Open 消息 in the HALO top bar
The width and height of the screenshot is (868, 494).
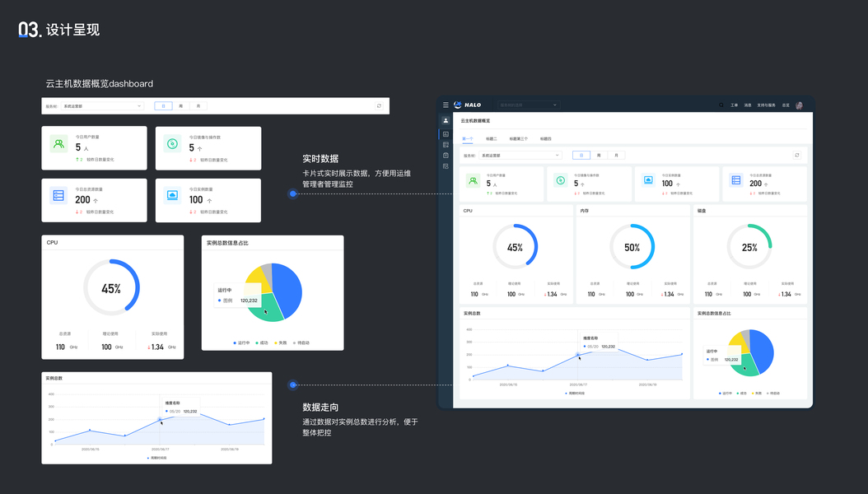(748, 105)
